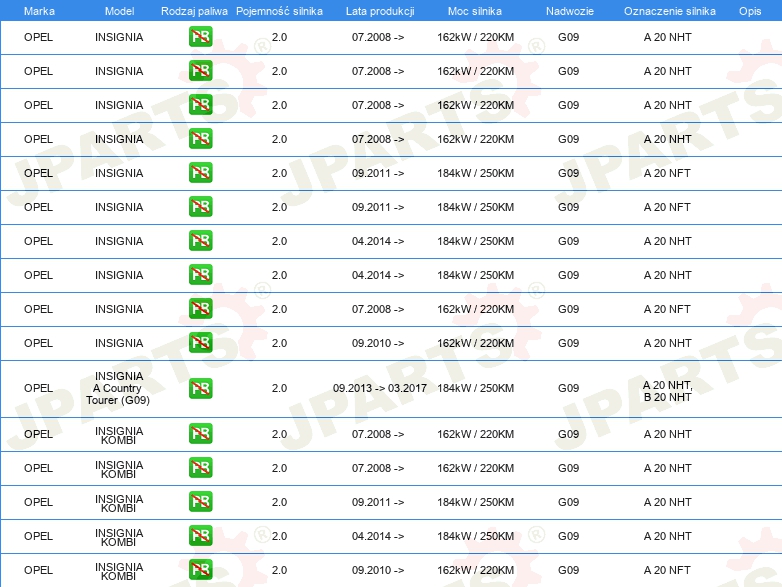The width and height of the screenshot is (782, 587).
Task: Click the Opis column header
Action: click(x=750, y=10)
